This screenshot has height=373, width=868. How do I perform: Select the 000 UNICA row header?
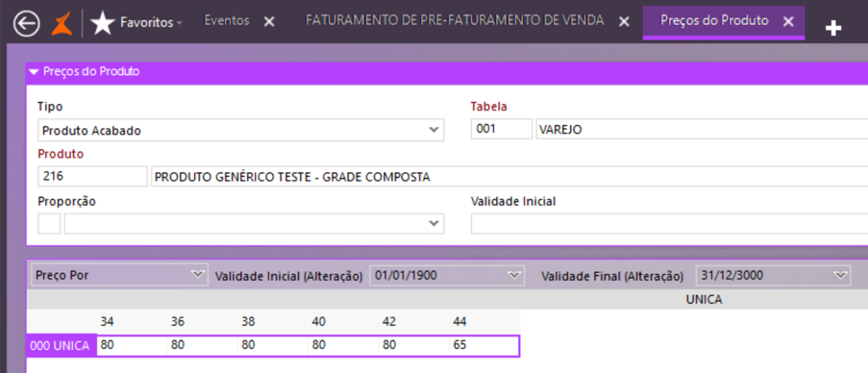pyautogui.click(x=61, y=346)
